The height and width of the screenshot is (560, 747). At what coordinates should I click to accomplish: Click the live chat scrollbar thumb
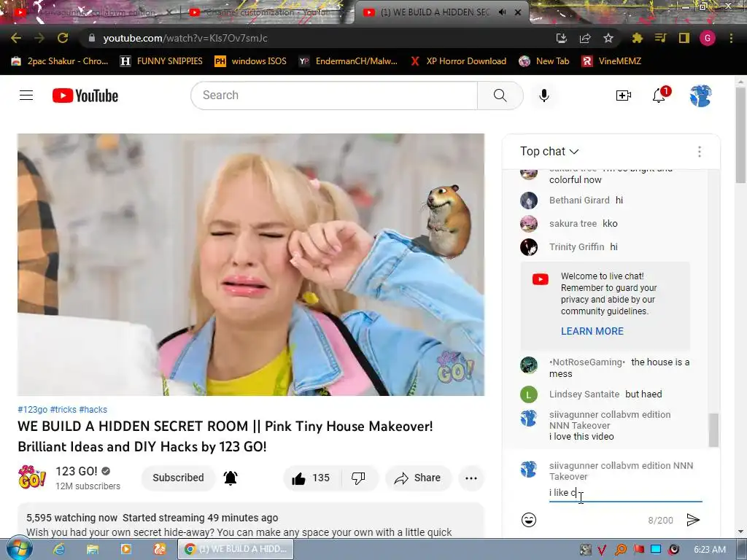[713, 430]
